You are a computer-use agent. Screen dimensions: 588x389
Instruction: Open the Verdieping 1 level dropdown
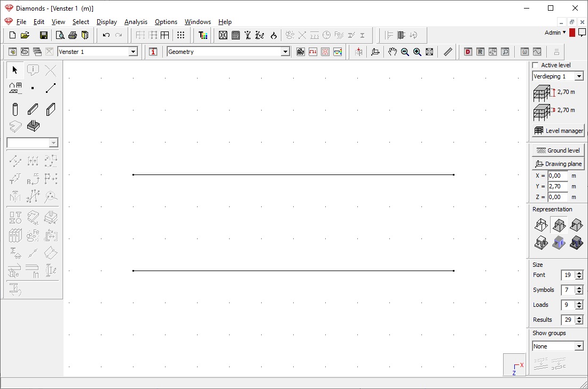[x=579, y=76]
